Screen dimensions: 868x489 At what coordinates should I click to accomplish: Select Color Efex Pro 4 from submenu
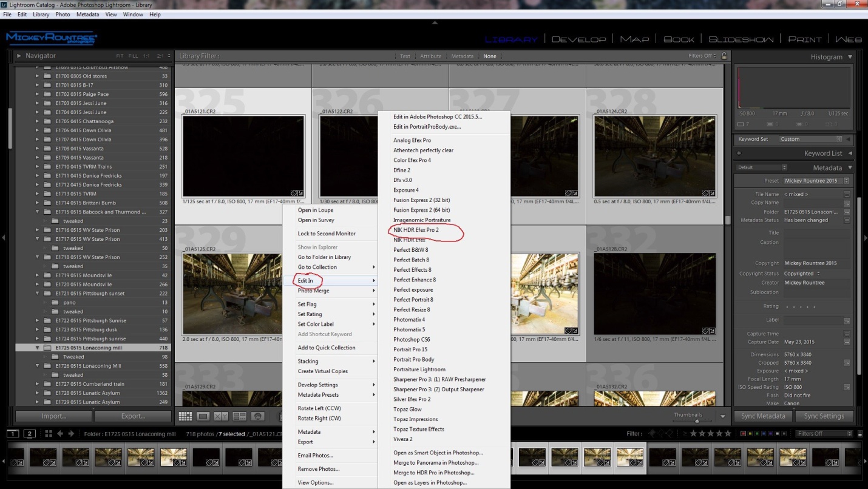point(412,160)
